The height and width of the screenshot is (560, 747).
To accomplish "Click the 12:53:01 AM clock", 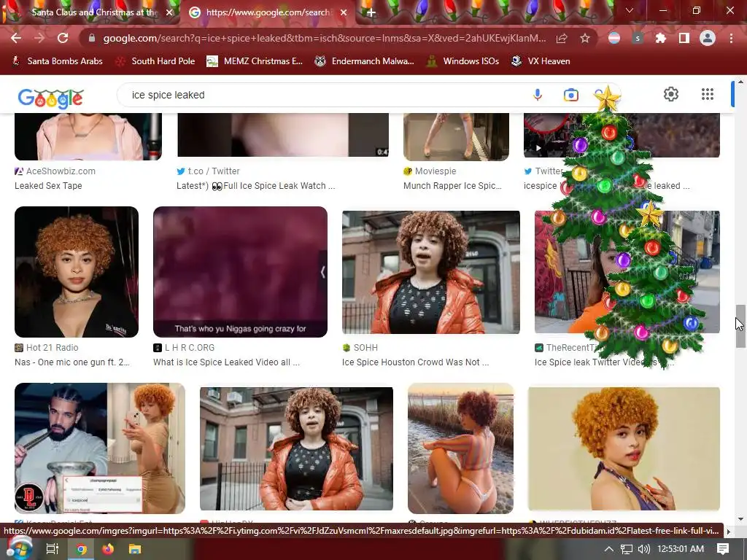I will click(681, 549).
